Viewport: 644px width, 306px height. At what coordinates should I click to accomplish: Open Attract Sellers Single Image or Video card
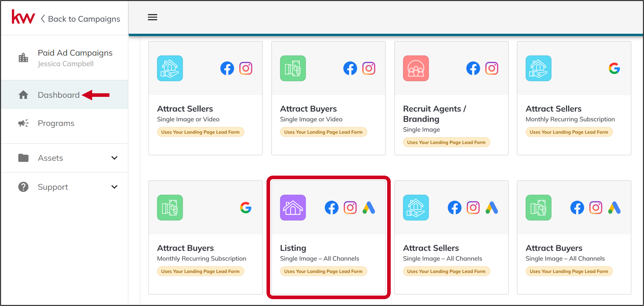(x=205, y=98)
